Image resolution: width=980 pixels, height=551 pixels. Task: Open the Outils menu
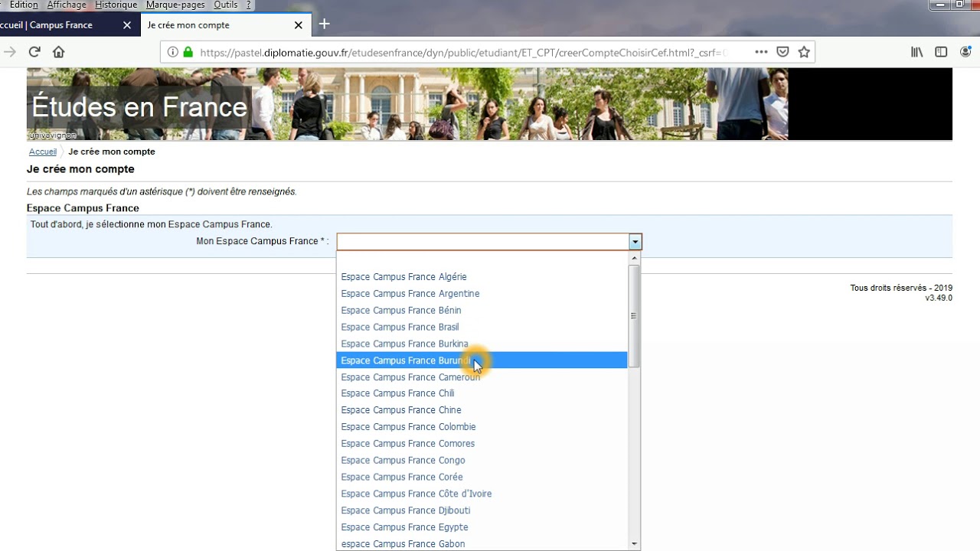coord(226,5)
